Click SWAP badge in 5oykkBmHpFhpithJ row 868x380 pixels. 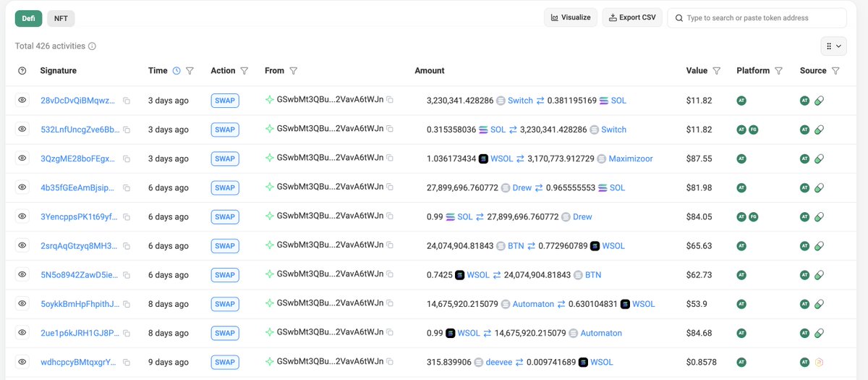[225, 304]
